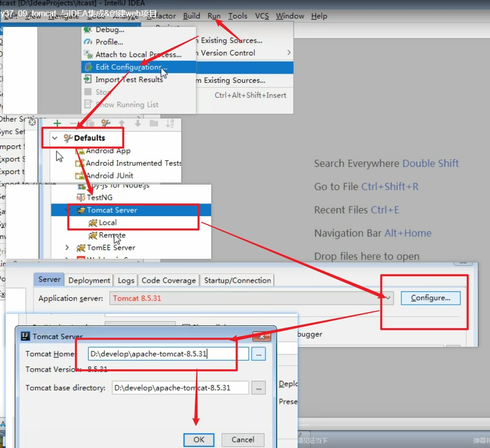This screenshot has width=490, height=448.
Task: Browse for Tomcat base directory
Action: click(x=258, y=387)
